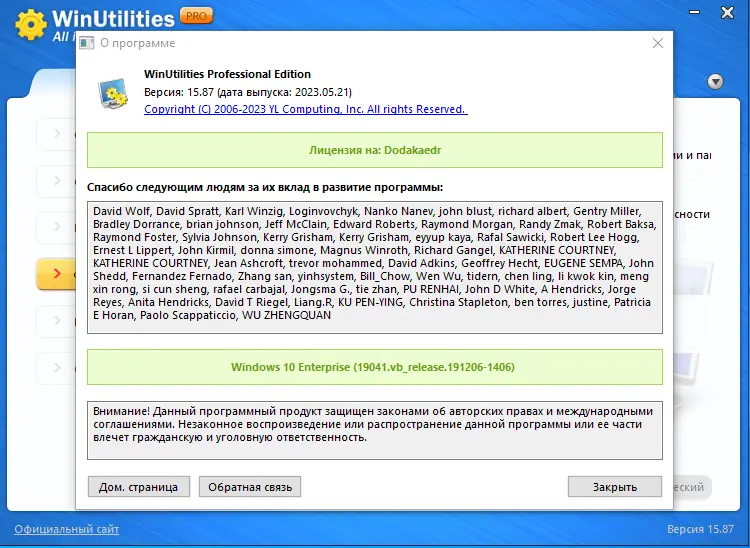Click the Обратная связь feedback button
This screenshot has height=548, width=750.
(250, 487)
